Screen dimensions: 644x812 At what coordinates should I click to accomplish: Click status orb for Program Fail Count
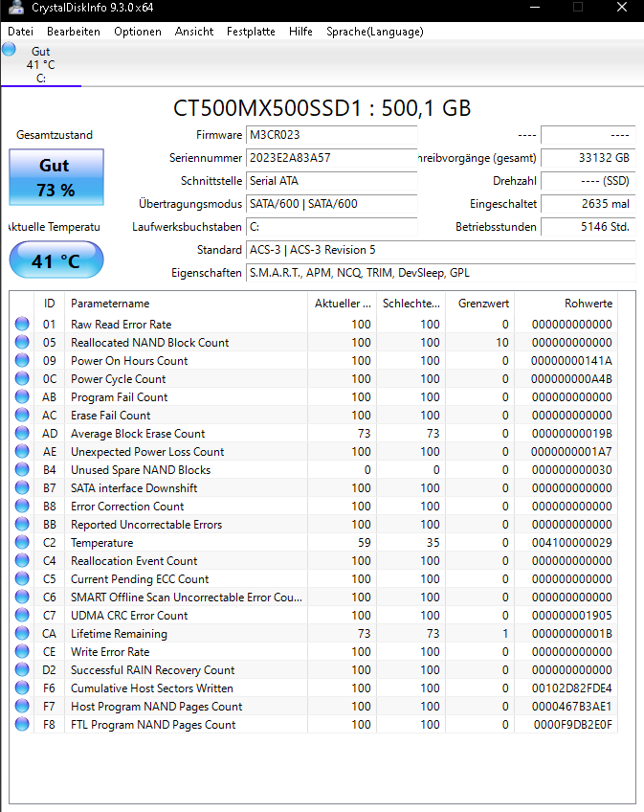(x=22, y=396)
